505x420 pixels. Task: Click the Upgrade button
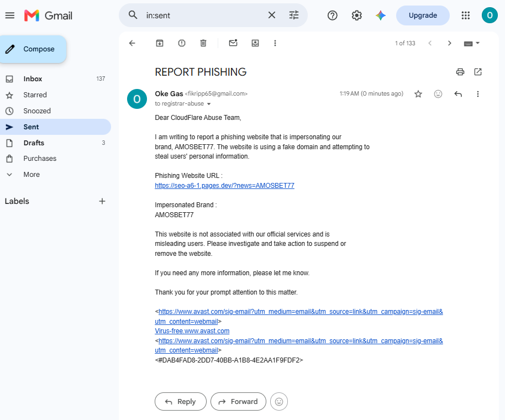tap(423, 15)
